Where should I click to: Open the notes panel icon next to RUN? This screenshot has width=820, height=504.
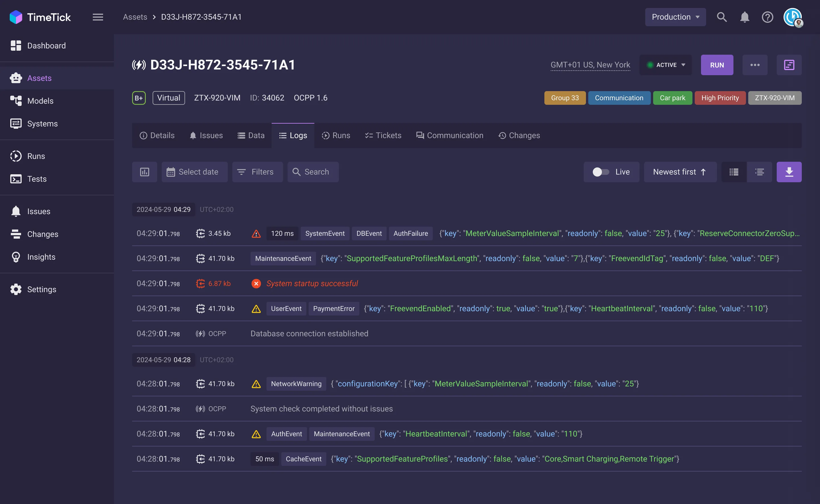pyautogui.click(x=789, y=65)
